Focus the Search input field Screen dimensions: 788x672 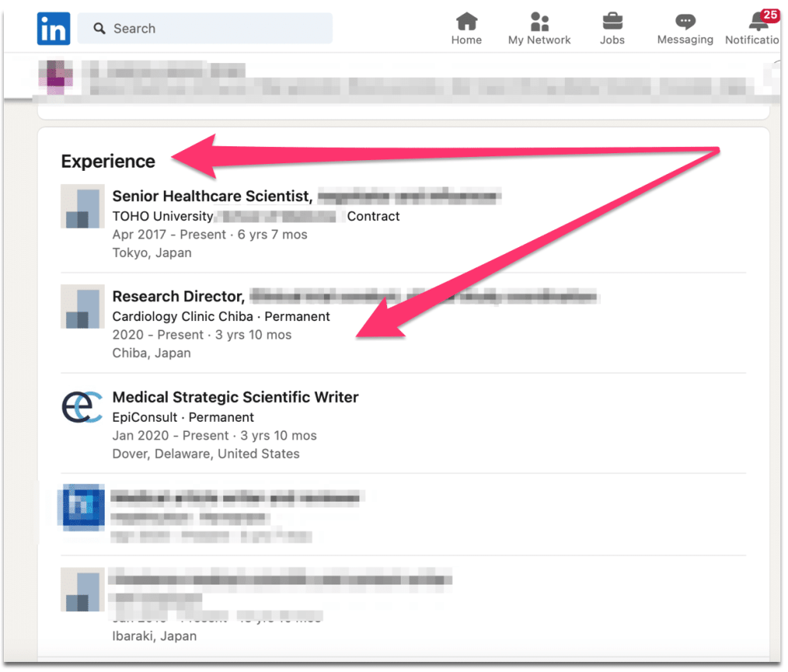205,28
